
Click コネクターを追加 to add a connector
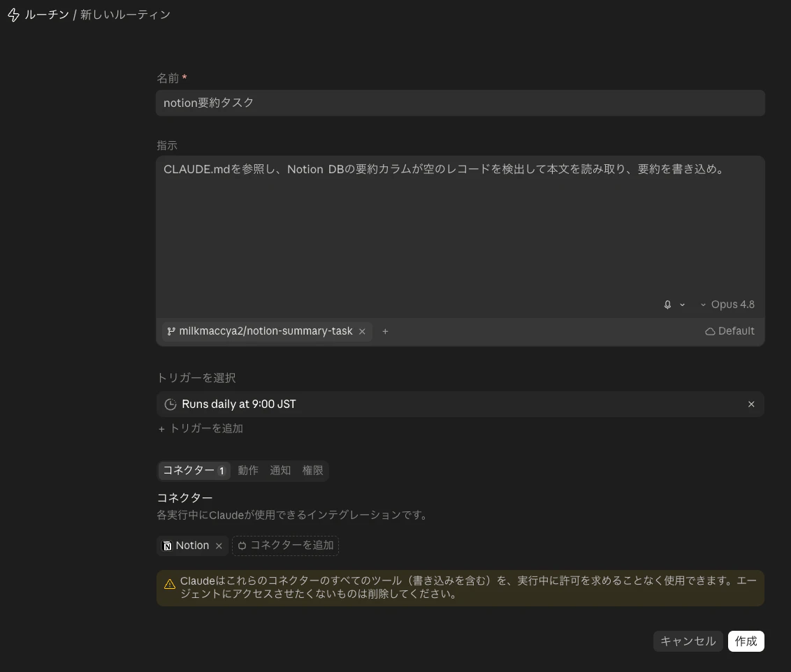point(285,546)
